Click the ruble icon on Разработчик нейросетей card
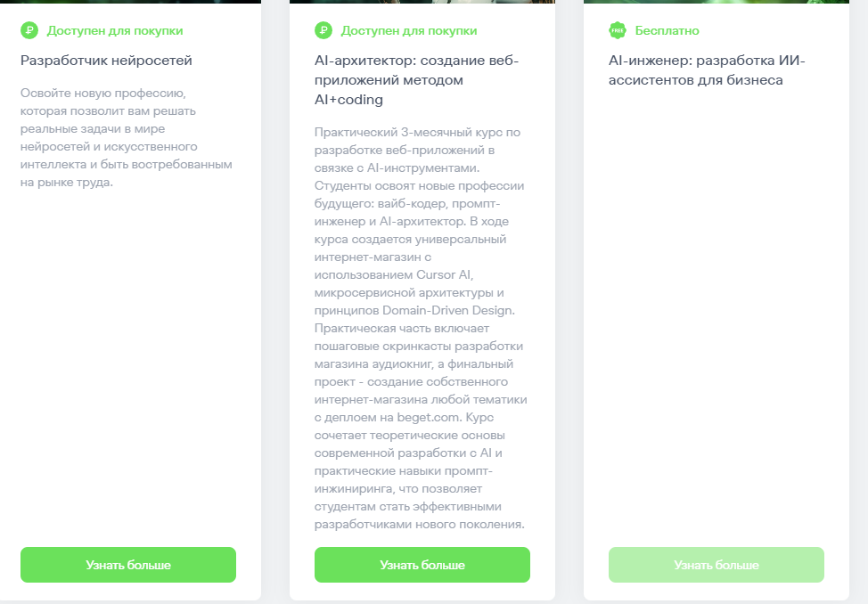Viewport: 868px width, 604px height. pyautogui.click(x=29, y=30)
